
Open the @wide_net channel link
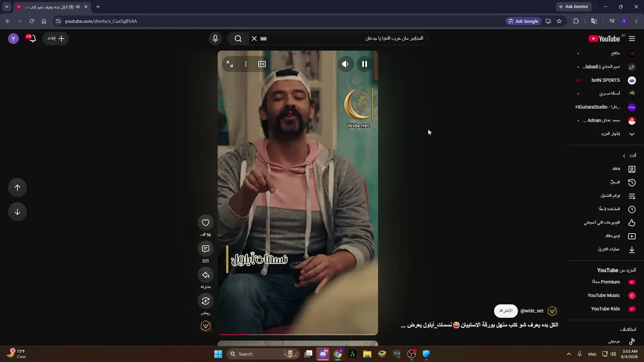click(x=532, y=311)
